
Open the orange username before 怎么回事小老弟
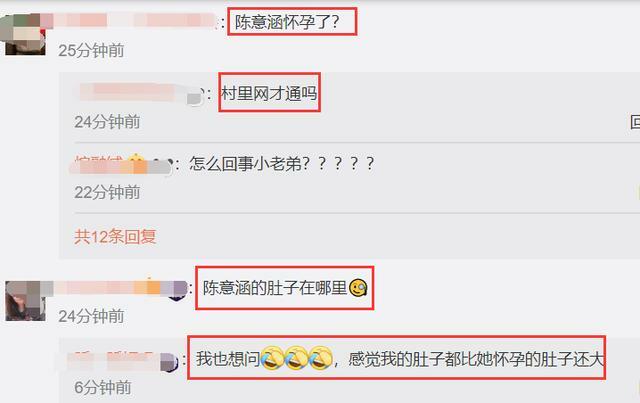coord(122,165)
